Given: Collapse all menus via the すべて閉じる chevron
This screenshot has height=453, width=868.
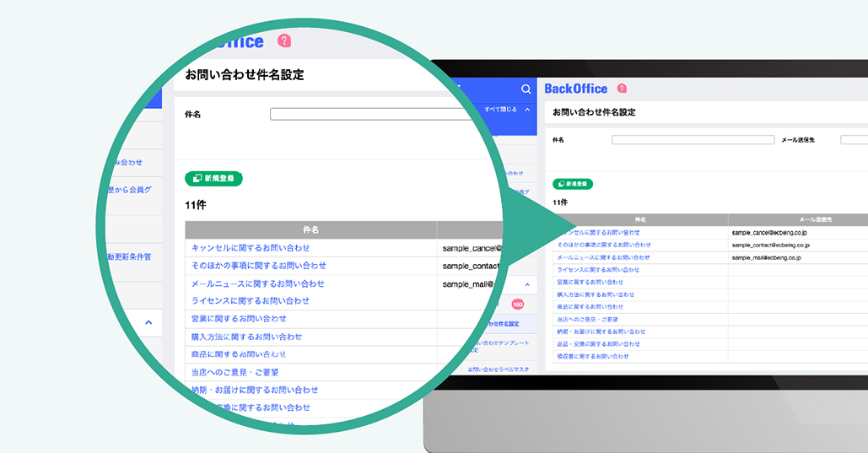Looking at the screenshot, I should pyautogui.click(x=527, y=110).
